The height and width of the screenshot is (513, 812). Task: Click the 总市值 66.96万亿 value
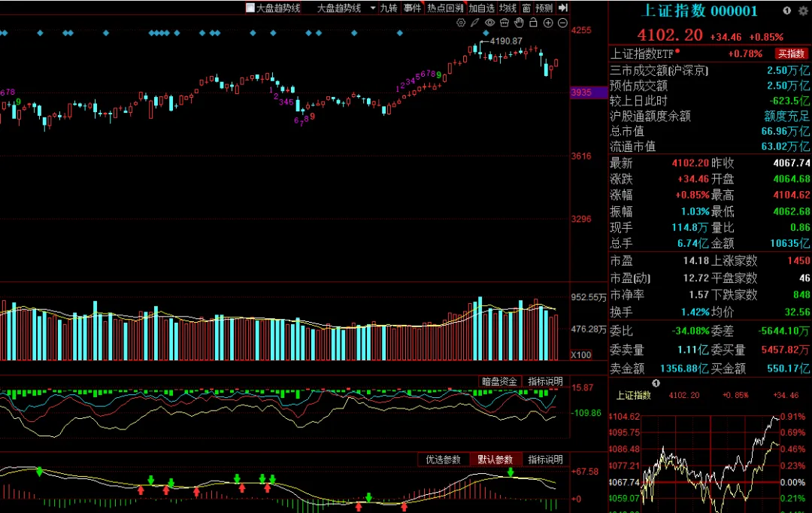[x=786, y=131]
